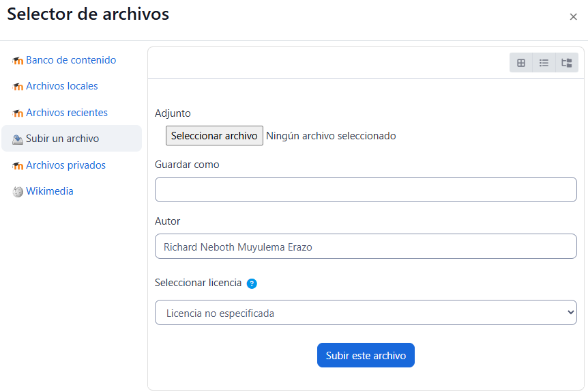Screen dimensions: 588x392
Task: Click the Wikimedia globe icon
Action: point(18,192)
